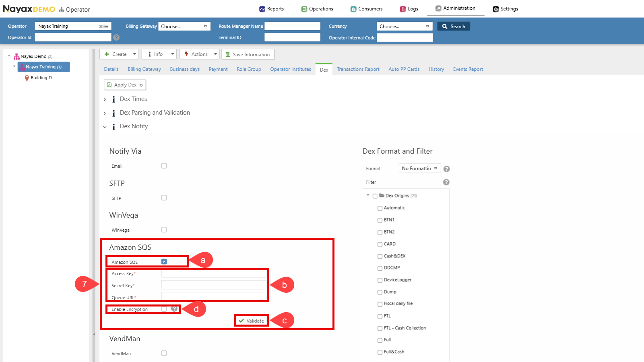Image resolution: width=644 pixels, height=362 pixels.
Task: Open the Reports menu
Action: (272, 9)
